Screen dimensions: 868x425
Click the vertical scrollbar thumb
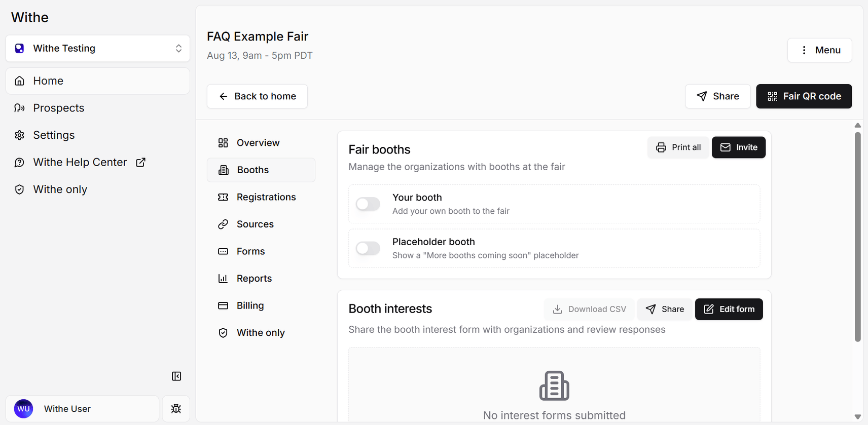pos(858,237)
